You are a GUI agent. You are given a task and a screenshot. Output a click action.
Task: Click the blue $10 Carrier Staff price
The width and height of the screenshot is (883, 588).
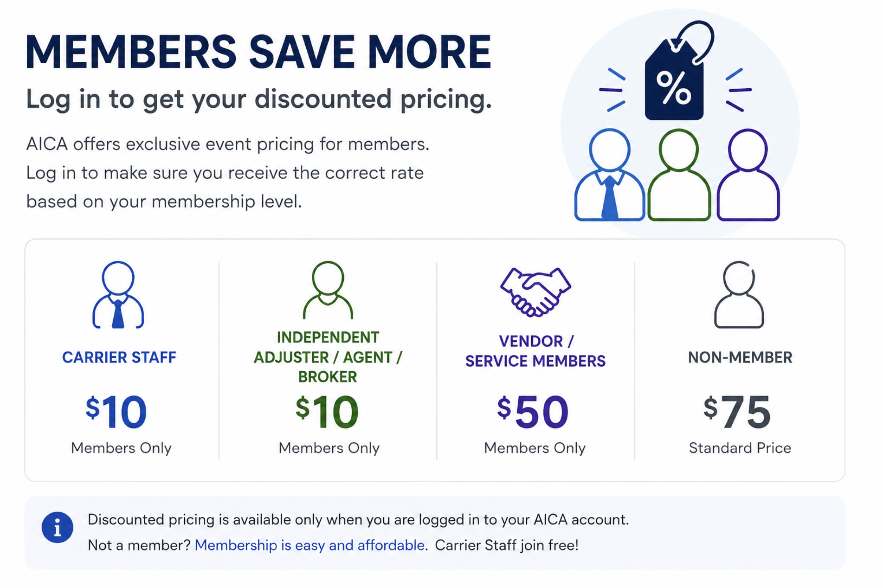point(116,412)
